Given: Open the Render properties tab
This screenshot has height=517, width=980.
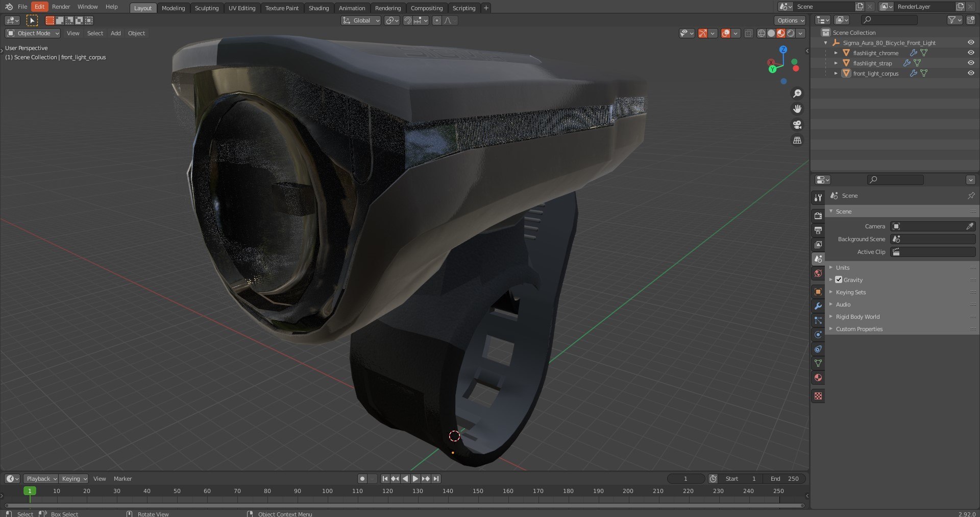Looking at the screenshot, I should coord(818,216).
